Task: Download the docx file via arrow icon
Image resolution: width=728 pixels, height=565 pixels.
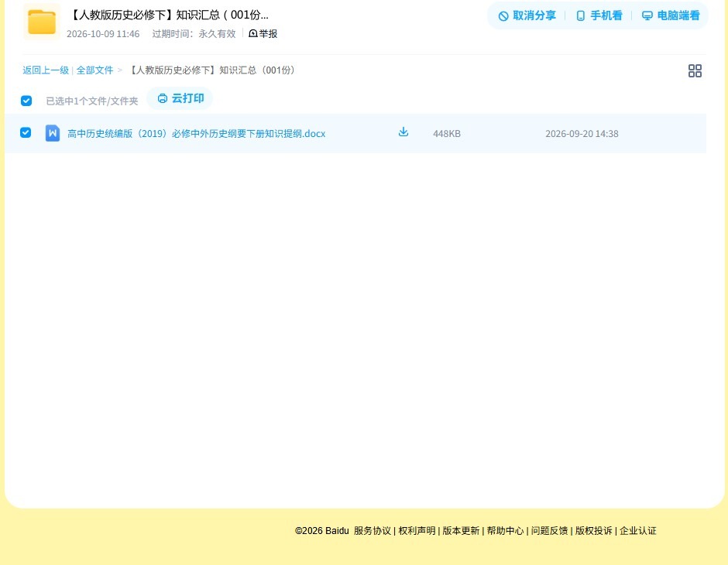Action: click(x=403, y=132)
